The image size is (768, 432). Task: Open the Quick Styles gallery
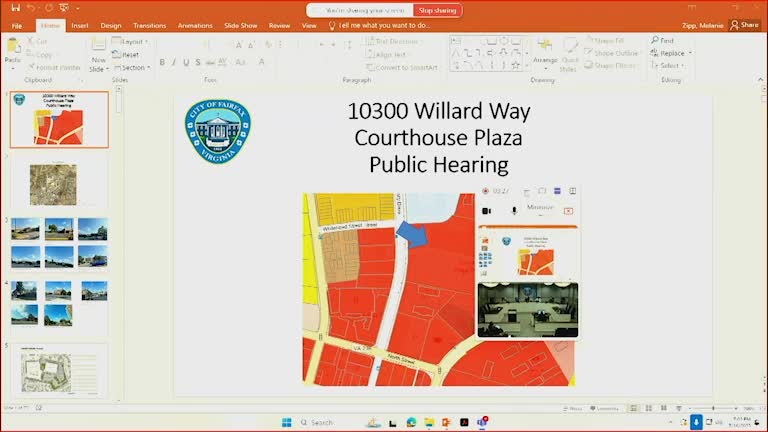(570, 55)
